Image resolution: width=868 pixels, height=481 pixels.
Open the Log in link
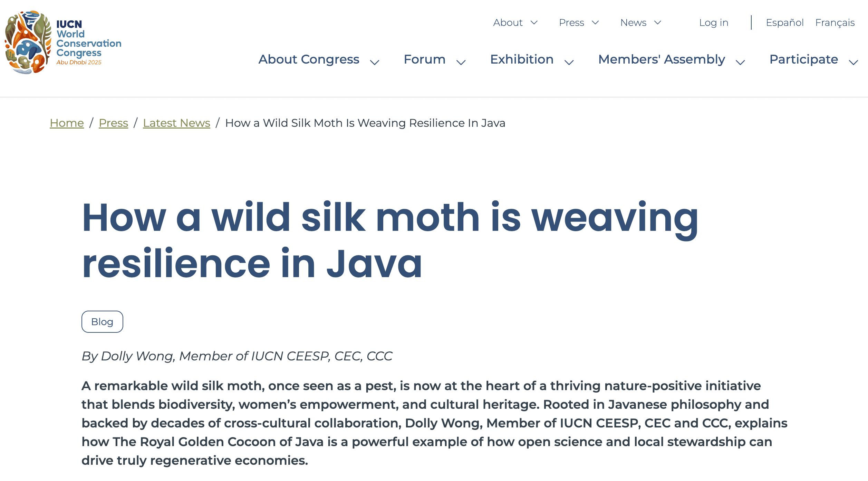tap(714, 23)
